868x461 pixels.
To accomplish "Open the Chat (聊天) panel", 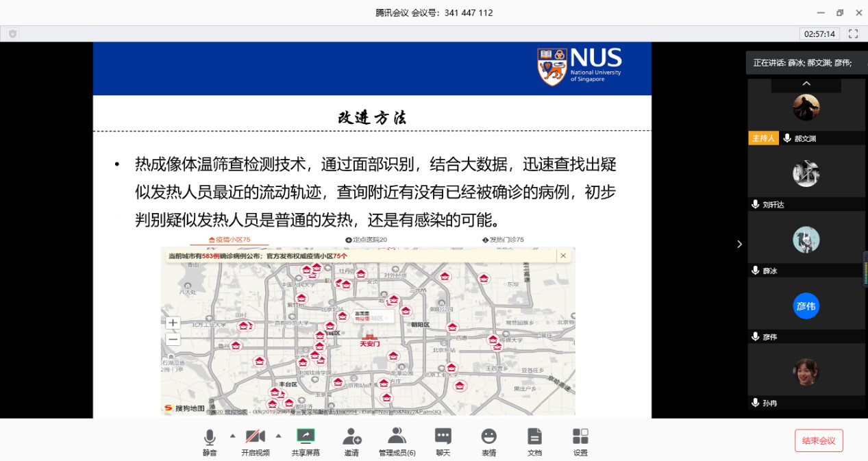I will 443,436.
